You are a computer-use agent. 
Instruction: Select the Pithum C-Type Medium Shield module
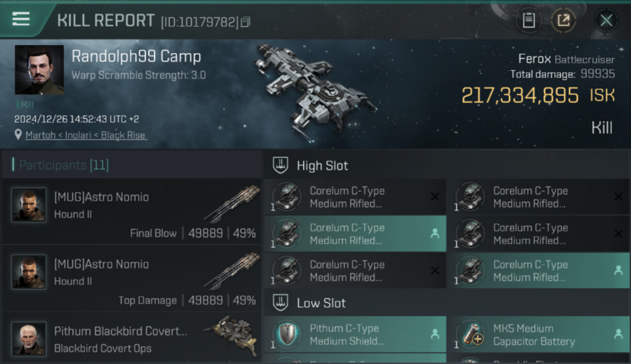pyautogui.click(x=354, y=334)
